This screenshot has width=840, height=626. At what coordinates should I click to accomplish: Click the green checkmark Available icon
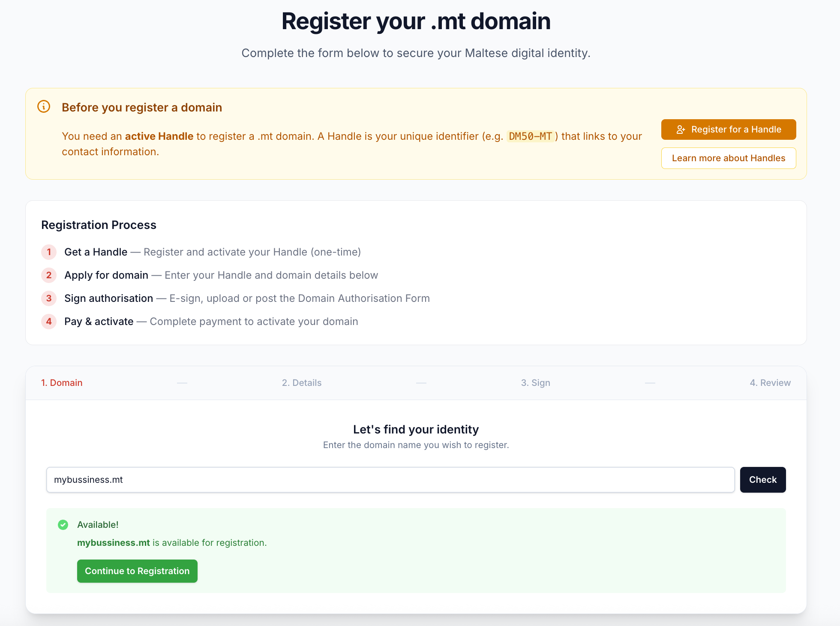63,525
